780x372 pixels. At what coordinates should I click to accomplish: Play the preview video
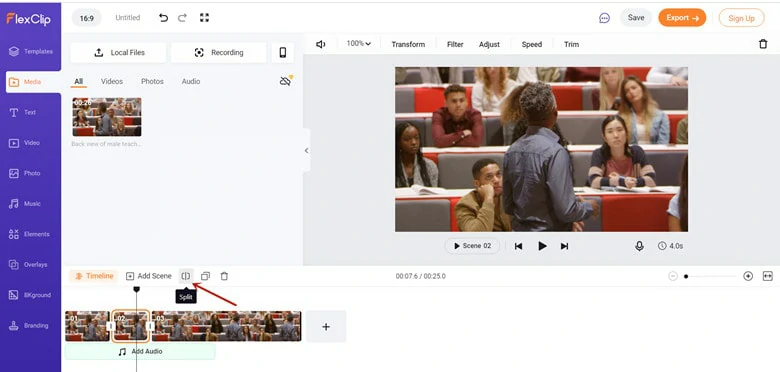(x=542, y=246)
